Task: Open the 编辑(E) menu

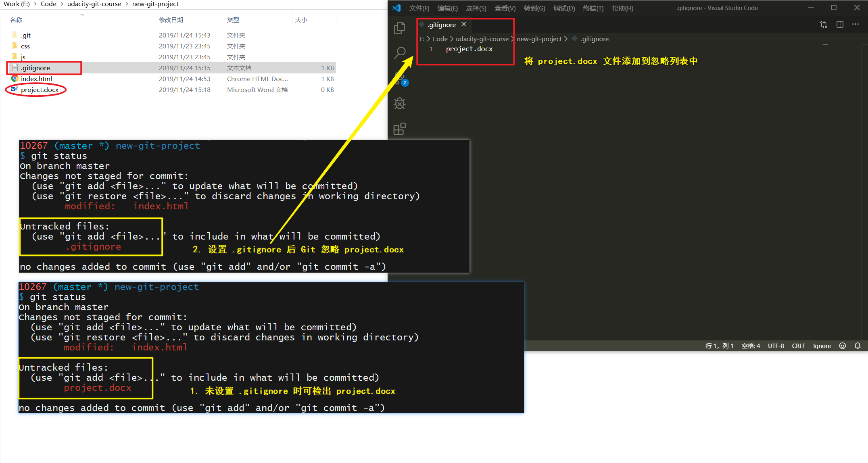Action: pyautogui.click(x=447, y=8)
